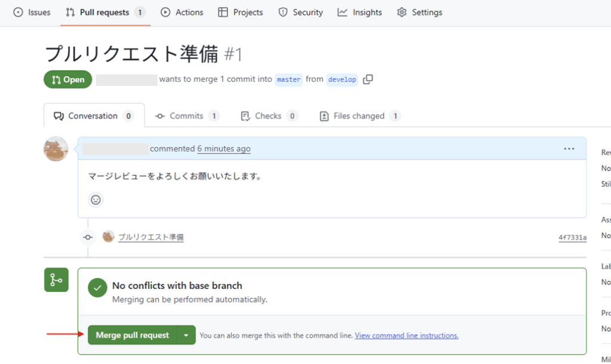The width and height of the screenshot is (611, 364).
Task: Click the master base branch label
Action: (x=289, y=79)
